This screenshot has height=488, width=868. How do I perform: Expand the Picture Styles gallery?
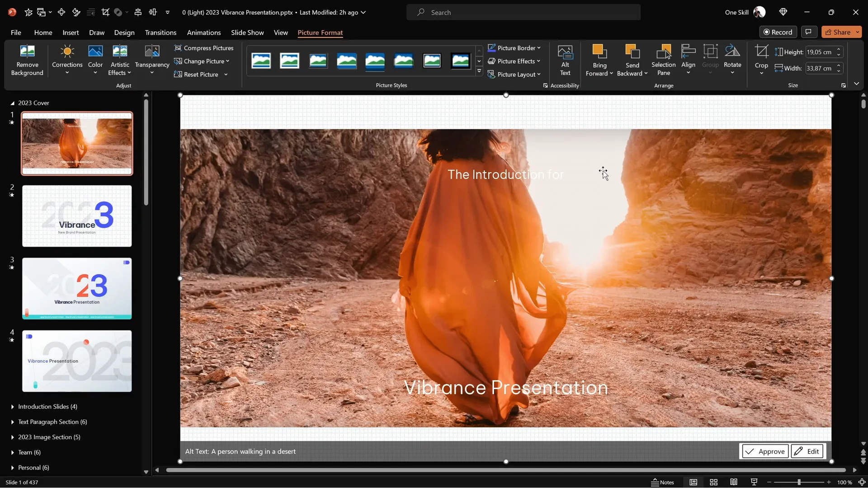[x=479, y=71]
